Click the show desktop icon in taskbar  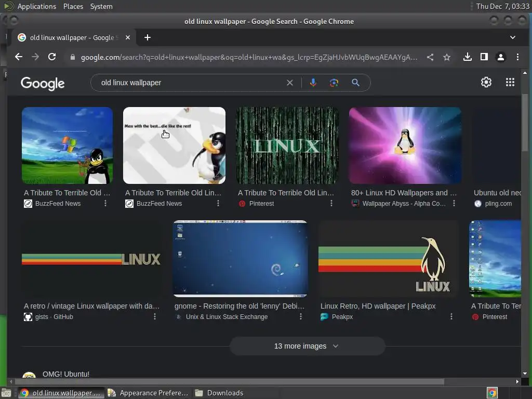click(x=6, y=393)
